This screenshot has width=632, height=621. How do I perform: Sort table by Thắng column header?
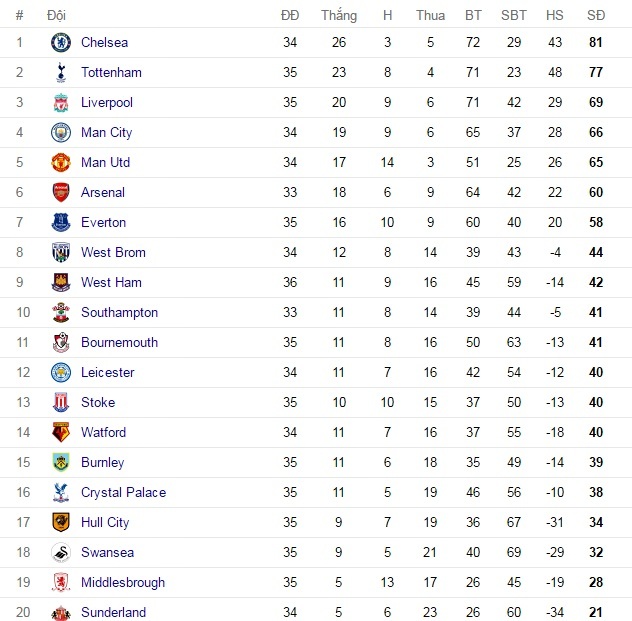point(339,15)
